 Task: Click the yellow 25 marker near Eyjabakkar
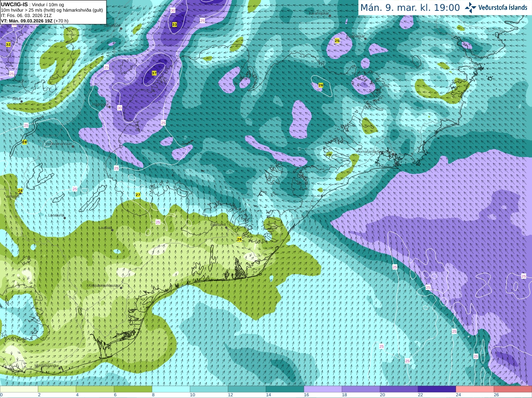pyautogui.click(x=337, y=41)
